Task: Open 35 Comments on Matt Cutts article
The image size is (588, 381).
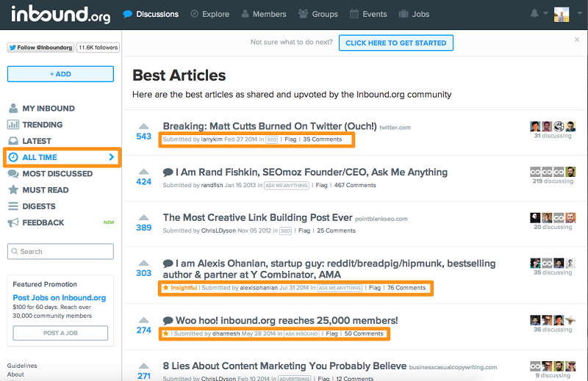Action: (323, 139)
